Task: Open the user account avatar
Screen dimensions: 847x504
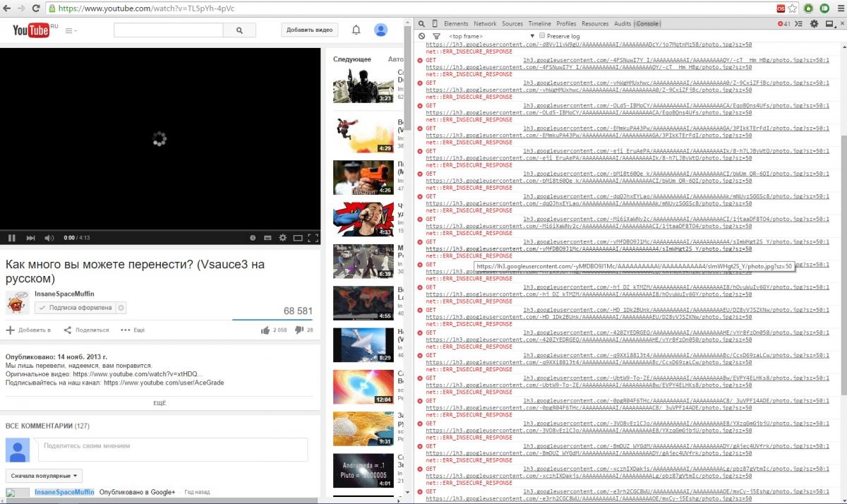Action: (381, 30)
